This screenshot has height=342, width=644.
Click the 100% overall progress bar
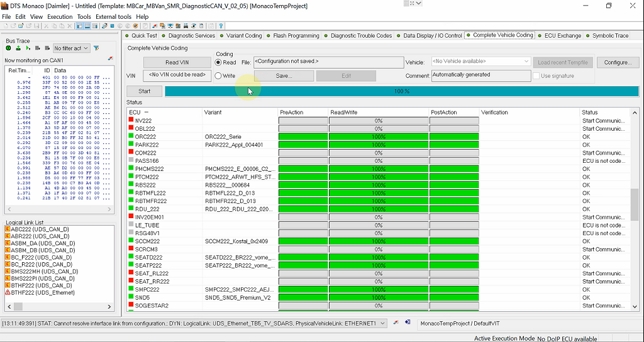click(x=401, y=91)
